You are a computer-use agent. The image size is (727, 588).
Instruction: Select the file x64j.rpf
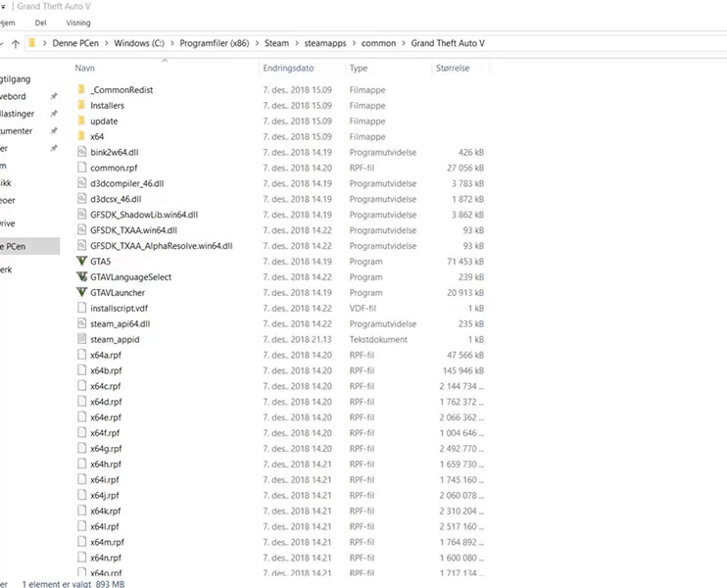click(105, 495)
